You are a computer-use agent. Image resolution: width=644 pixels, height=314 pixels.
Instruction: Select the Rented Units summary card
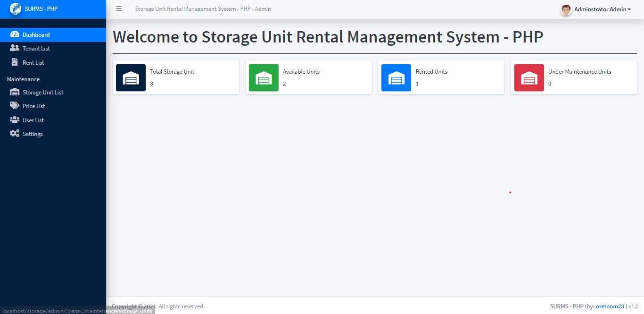click(441, 77)
